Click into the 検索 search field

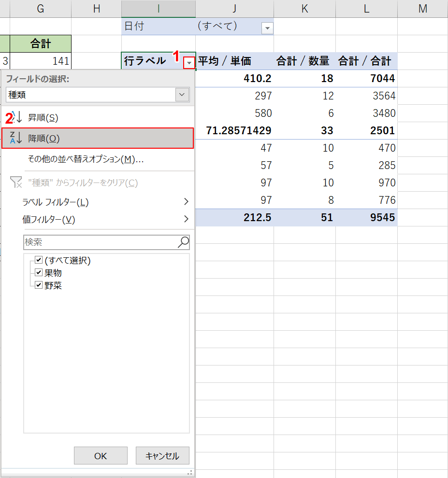tap(99, 242)
